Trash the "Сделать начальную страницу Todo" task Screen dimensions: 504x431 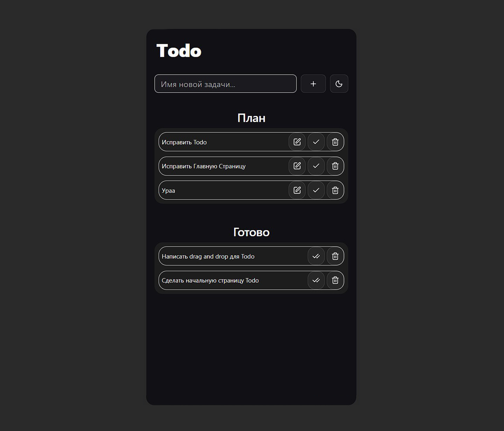[335, 280]
